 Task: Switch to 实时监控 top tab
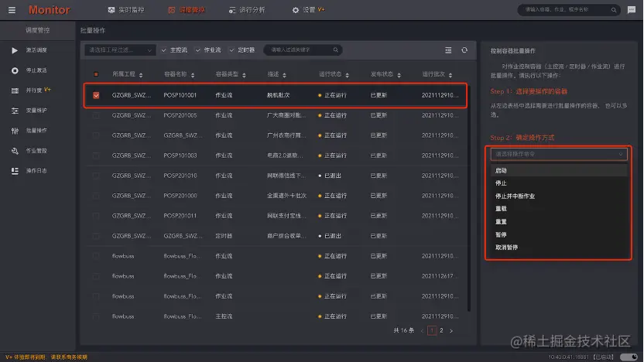[126, 10]
